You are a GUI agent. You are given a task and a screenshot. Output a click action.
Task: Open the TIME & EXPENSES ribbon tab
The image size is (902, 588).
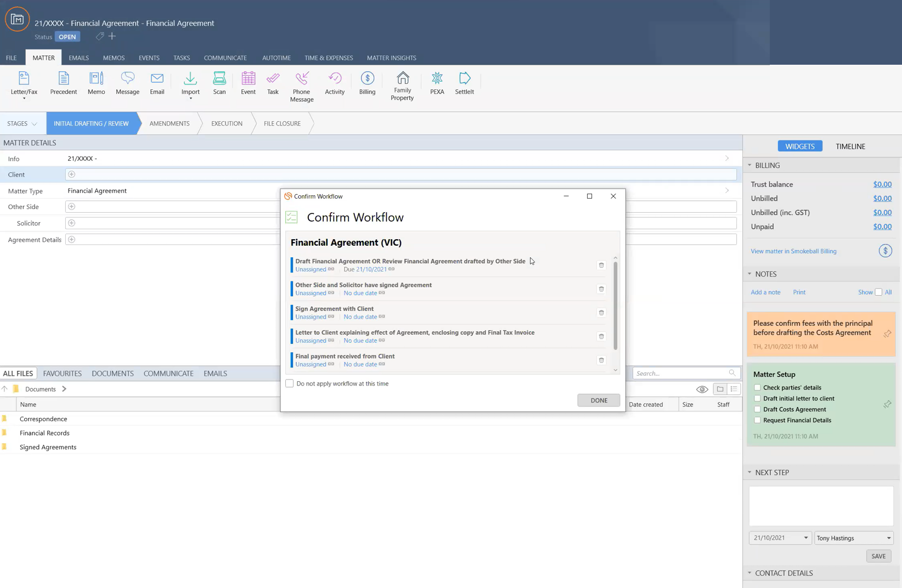tap(329, 58)
